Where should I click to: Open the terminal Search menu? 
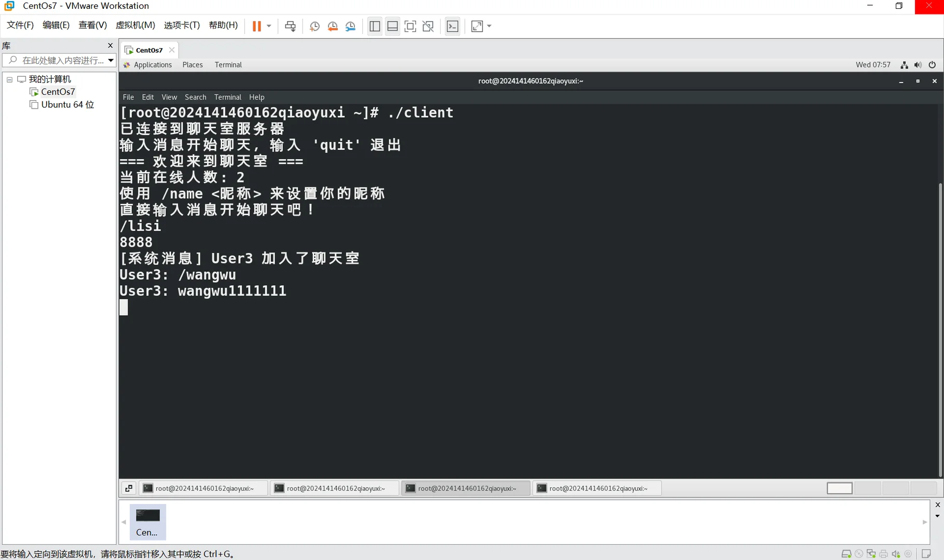(196, 97)
